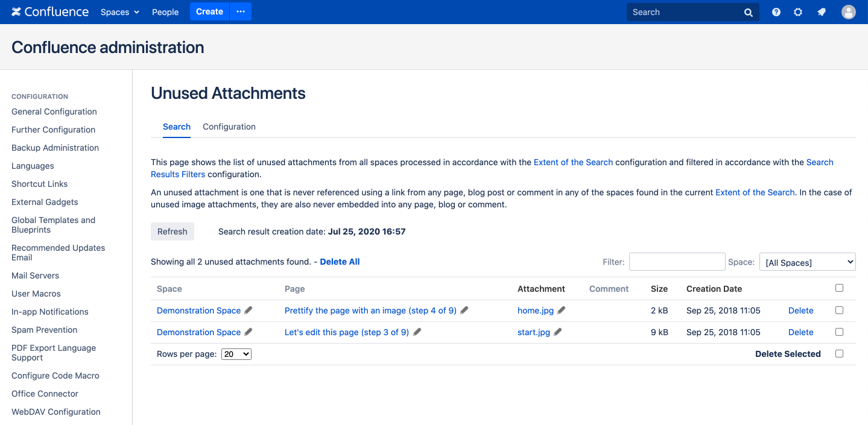Open the notifications rocket icon

pyautogui.click(x=822, y=12)
